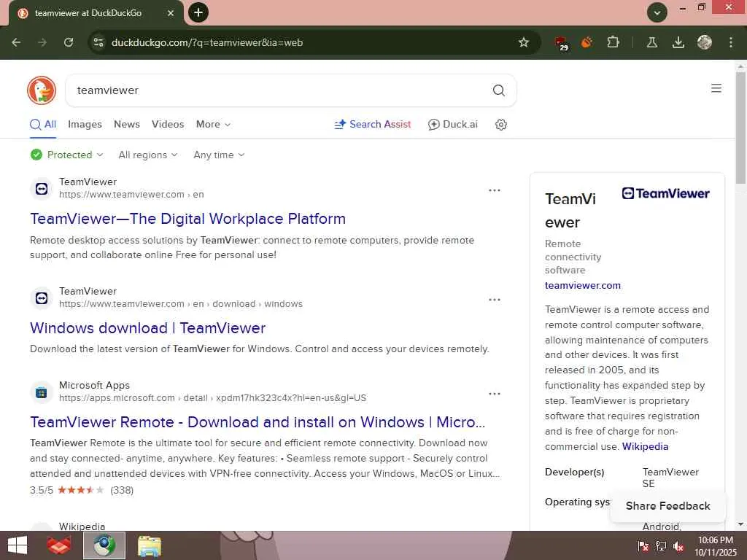Open Chrome three-dot menu
The height and width of the screenshot is (560, 747).
coord(730,42)
